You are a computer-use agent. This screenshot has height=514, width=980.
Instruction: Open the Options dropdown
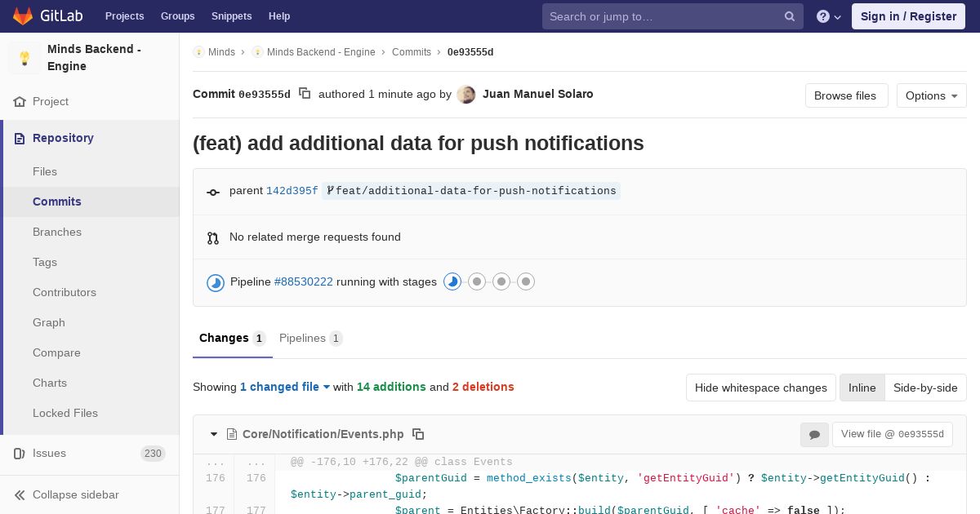pos(931,95)
